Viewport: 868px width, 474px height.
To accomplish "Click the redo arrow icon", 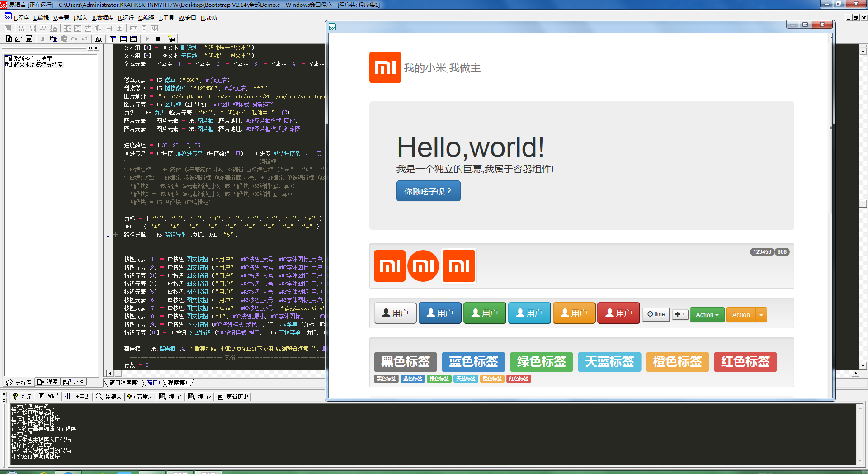I will pos(74,39).
